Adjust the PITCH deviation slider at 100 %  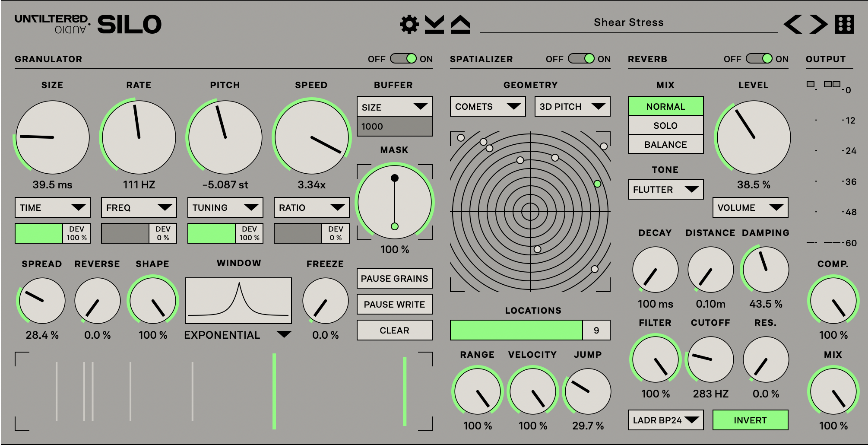(225, 233)
